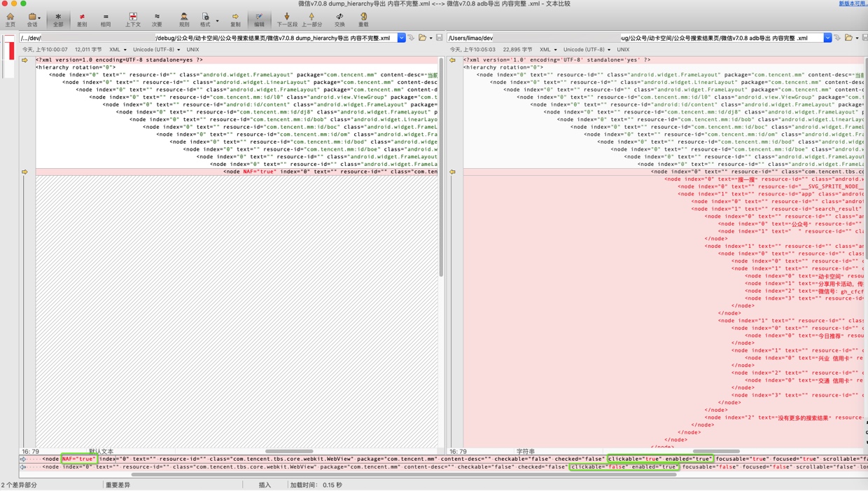Toggle the 上下文 context view
868x491 pixels.
133,20
